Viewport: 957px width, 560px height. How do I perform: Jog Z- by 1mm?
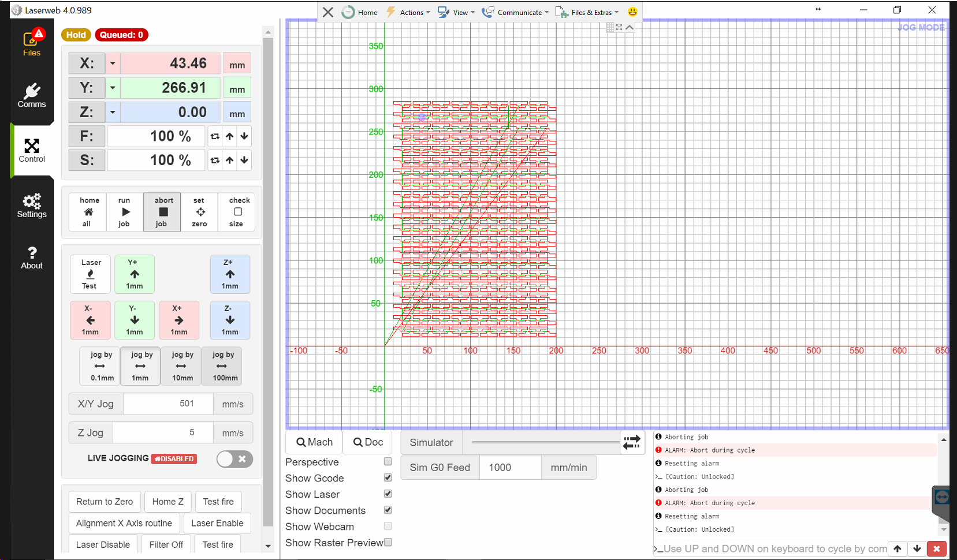click(230, 320)
